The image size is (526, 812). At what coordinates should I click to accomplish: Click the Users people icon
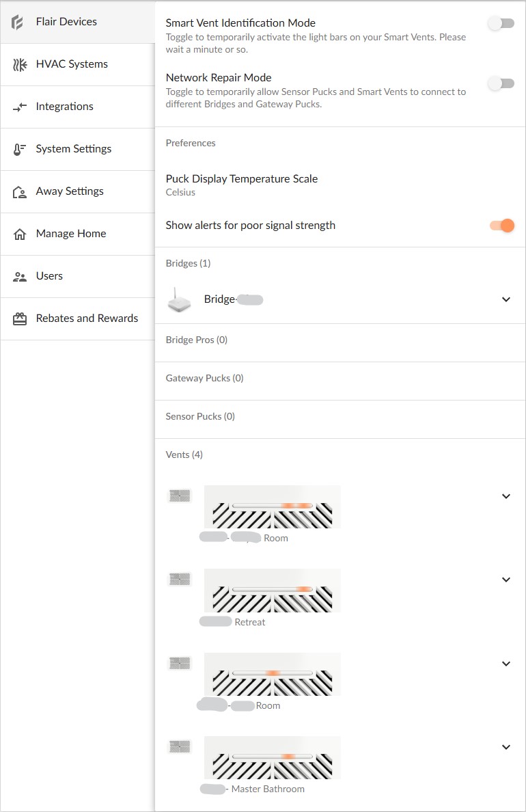coord(19,276)
